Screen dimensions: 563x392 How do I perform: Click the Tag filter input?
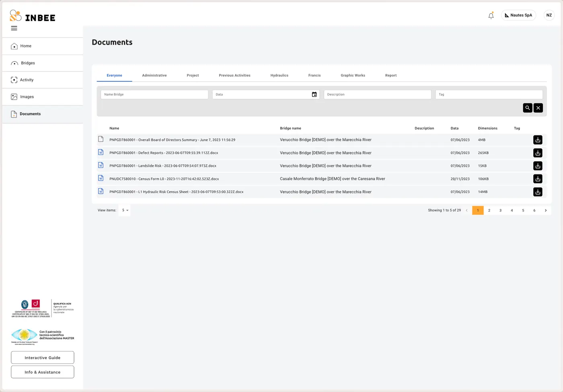(x=489, y=94)
